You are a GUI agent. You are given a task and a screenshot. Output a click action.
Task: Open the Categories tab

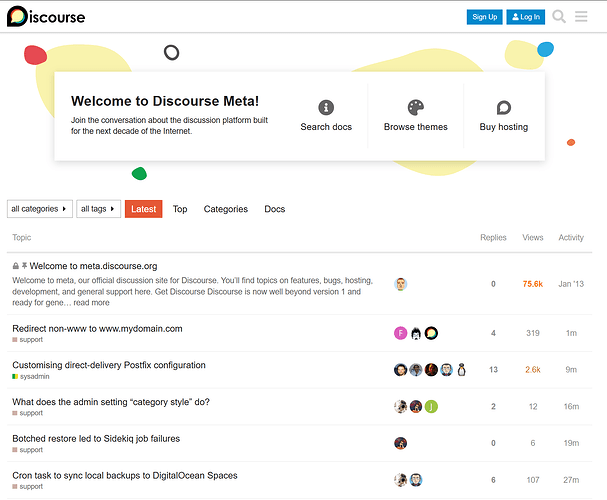coord(226,209)
